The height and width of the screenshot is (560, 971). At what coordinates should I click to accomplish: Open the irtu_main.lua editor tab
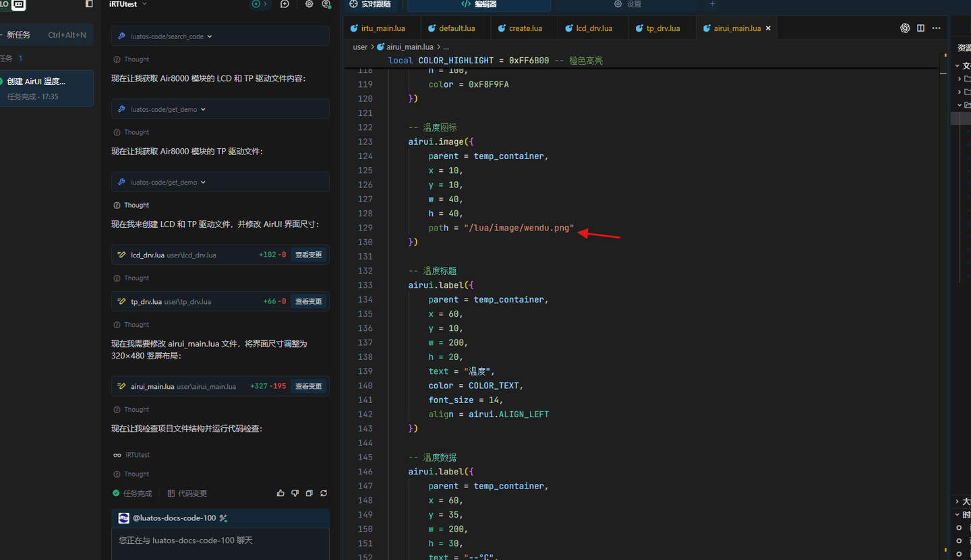(x=382, y=28)
